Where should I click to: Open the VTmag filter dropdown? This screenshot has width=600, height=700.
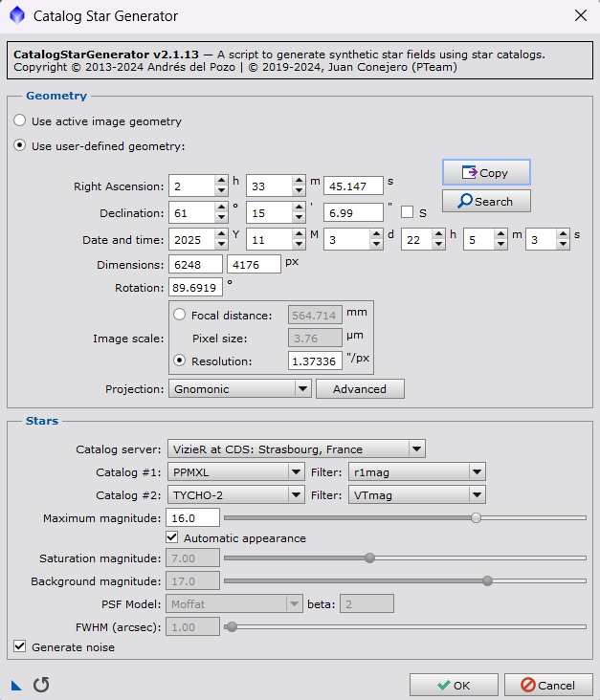(x=417, y=495)
